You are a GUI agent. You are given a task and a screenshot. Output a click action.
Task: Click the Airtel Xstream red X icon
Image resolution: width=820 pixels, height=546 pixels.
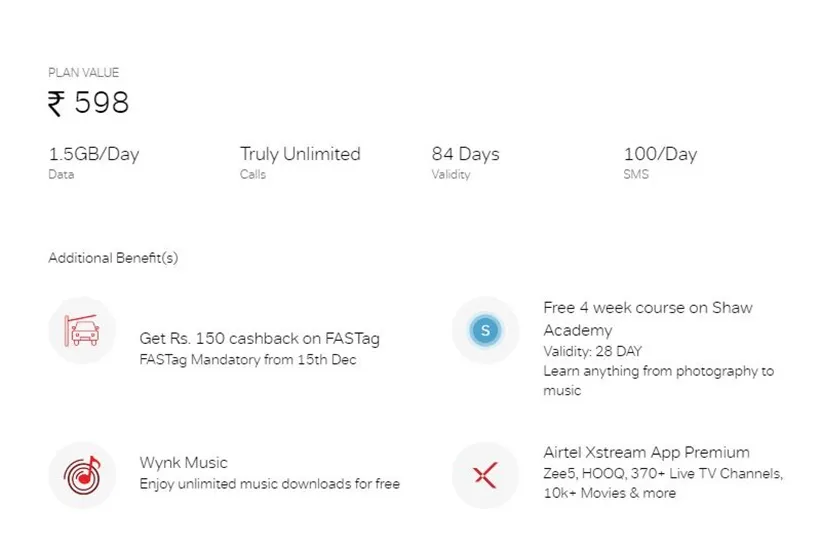point(485,475)
